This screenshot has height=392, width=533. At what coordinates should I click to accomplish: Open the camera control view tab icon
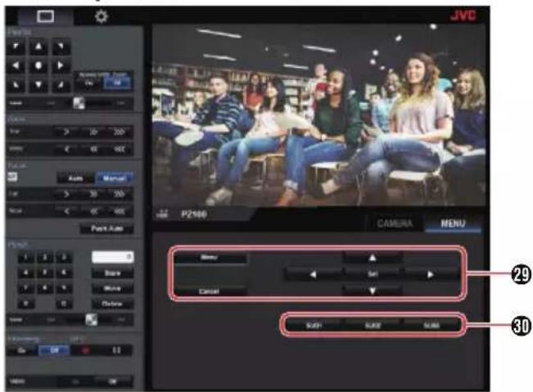click(x=46, y=16)
